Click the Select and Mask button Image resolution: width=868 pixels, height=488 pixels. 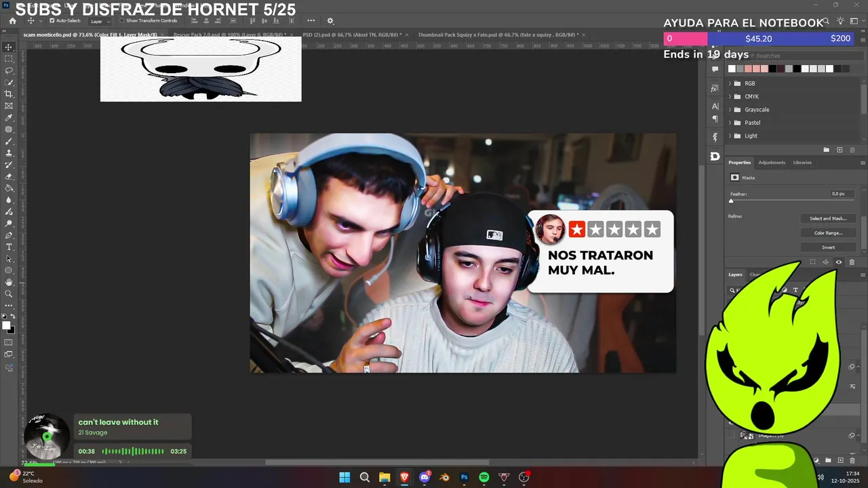828,218
